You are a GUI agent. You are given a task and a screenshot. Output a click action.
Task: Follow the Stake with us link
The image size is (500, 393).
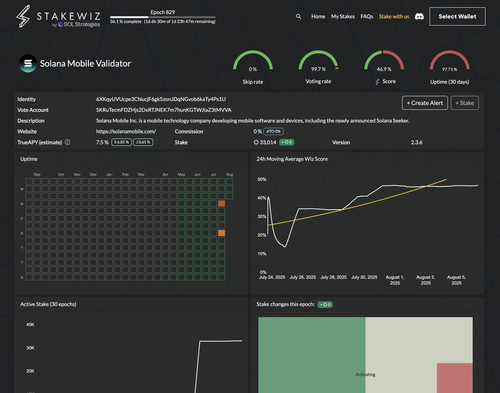pyautogui.click(x=394, y=16)
